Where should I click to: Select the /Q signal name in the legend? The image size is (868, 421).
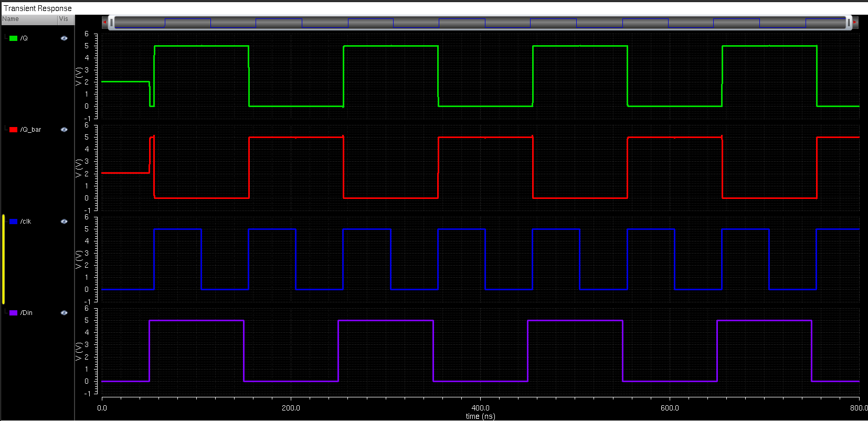click(24, 38)
